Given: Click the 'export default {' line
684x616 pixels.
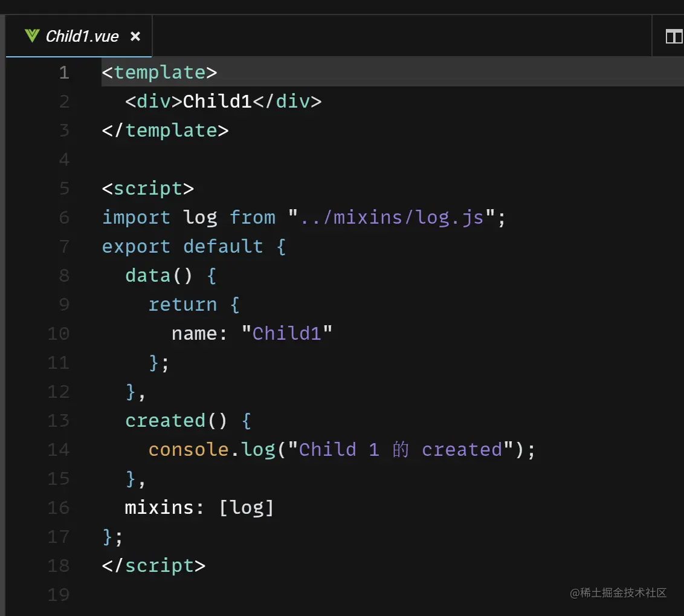Looking at the screenshot, I should coord(194,247).
